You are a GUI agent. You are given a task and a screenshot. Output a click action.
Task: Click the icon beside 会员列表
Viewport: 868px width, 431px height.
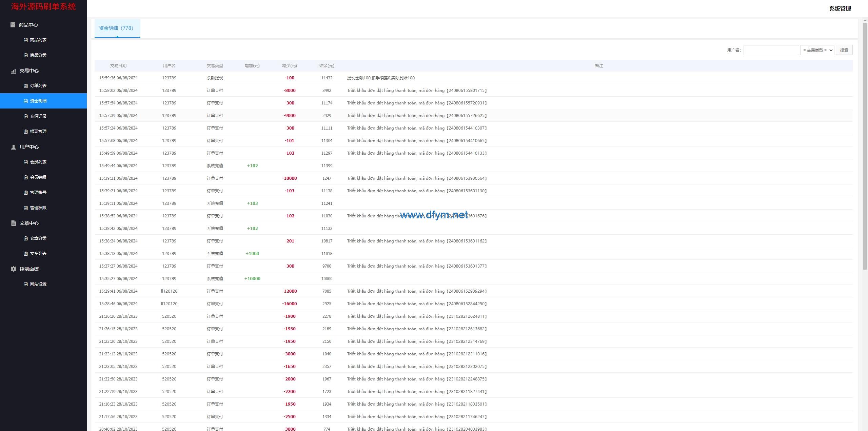[26, 162]
